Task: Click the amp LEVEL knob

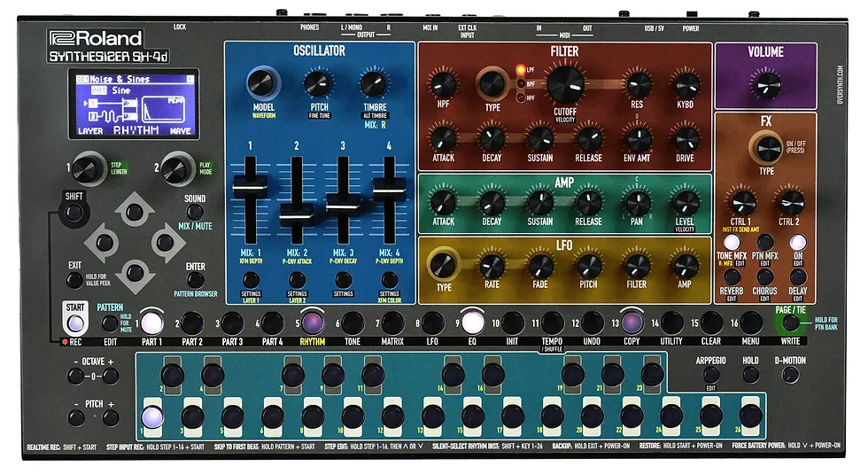Action: [686, 203]
